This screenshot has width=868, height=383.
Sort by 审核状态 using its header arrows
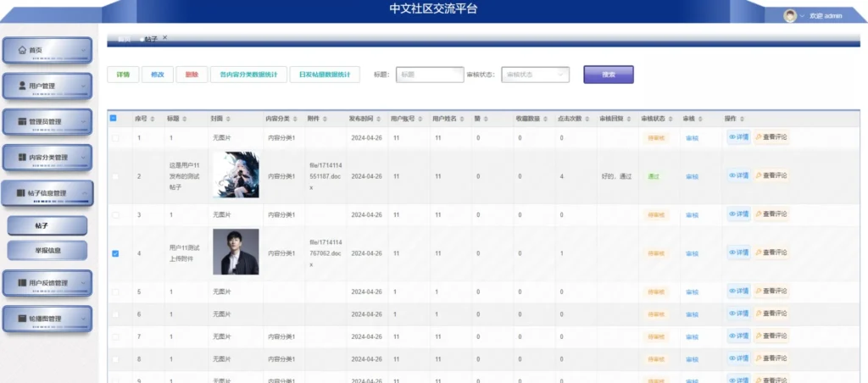670,119
